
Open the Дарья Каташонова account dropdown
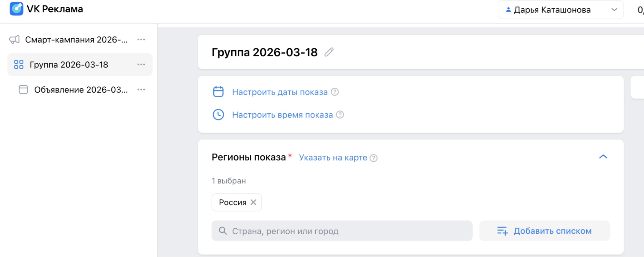(613, 9)
